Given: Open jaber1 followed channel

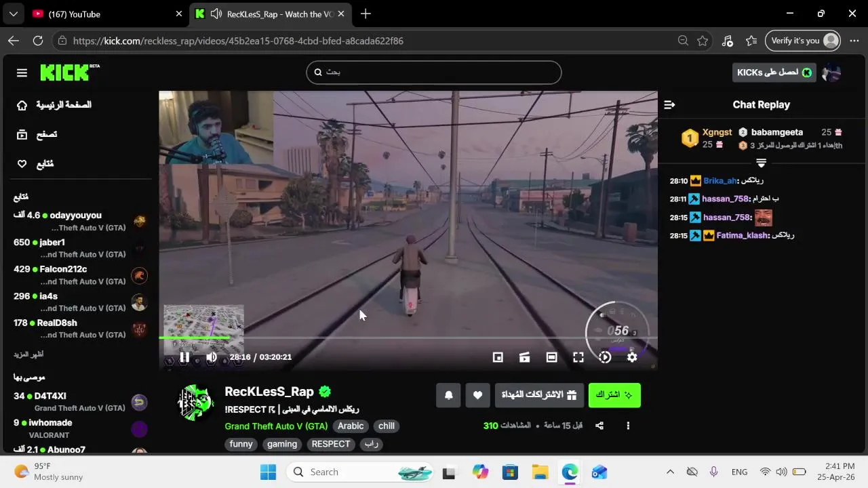Looking at the screenshot, I should tap(80, 248).
